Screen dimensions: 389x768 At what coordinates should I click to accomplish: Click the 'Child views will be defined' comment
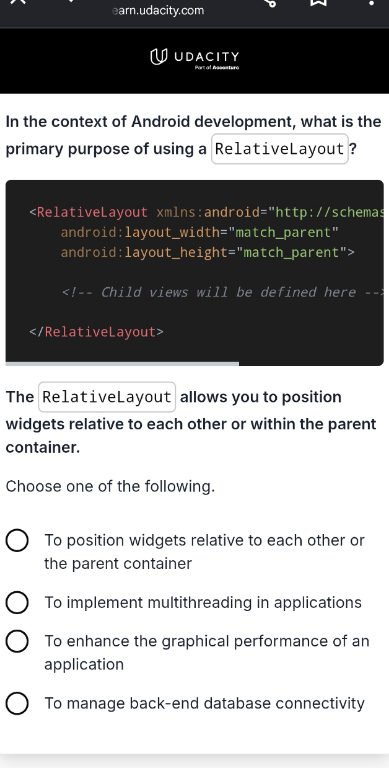pyautogui.click(x=222, y=292)
